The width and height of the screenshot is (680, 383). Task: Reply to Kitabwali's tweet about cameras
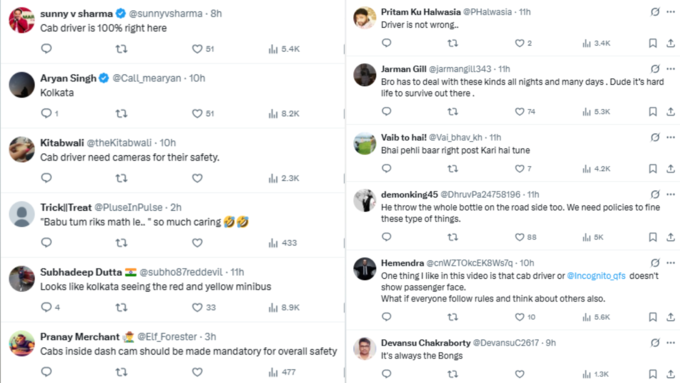pos(46,178)
